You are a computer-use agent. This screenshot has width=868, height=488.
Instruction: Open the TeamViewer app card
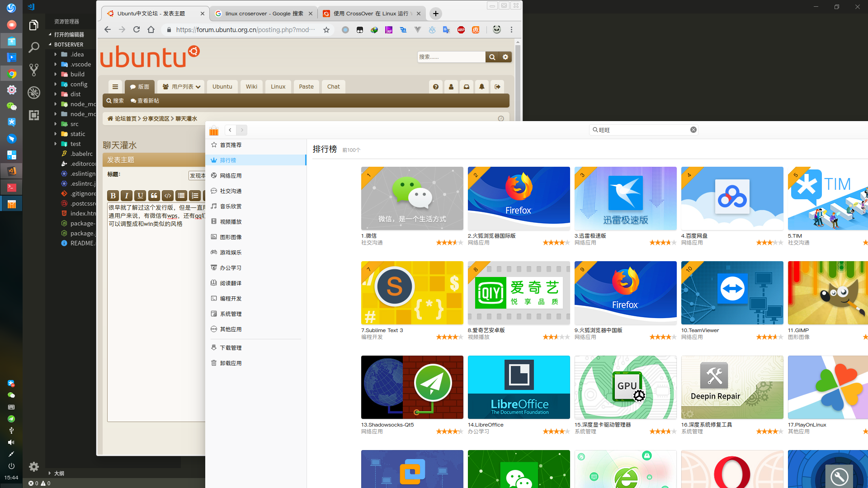[732, 293]
